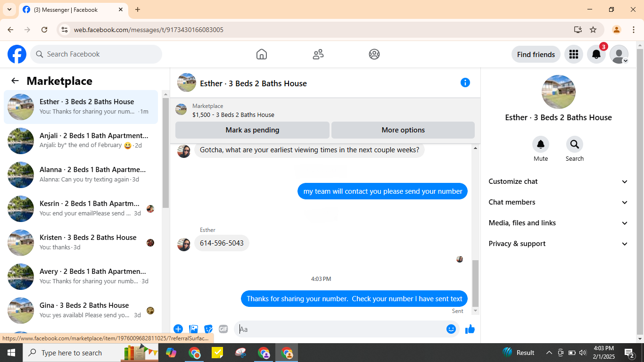Open the emoji picker in the message box

451,329
